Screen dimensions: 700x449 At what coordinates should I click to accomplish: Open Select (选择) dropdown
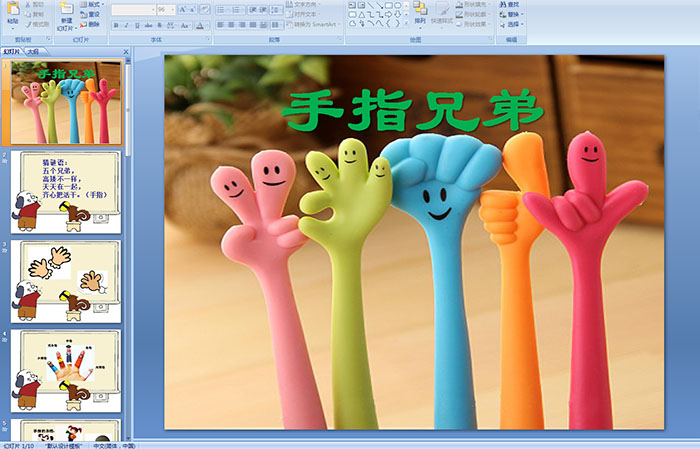pyautogui.click(x=512, y=24)
